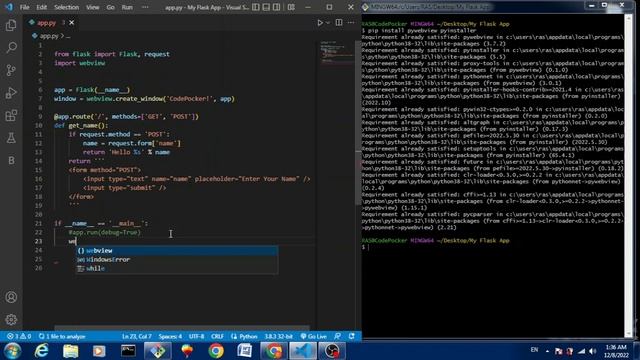
Task: Choose webview autocomplete suggestion
Action: point(177,251)
